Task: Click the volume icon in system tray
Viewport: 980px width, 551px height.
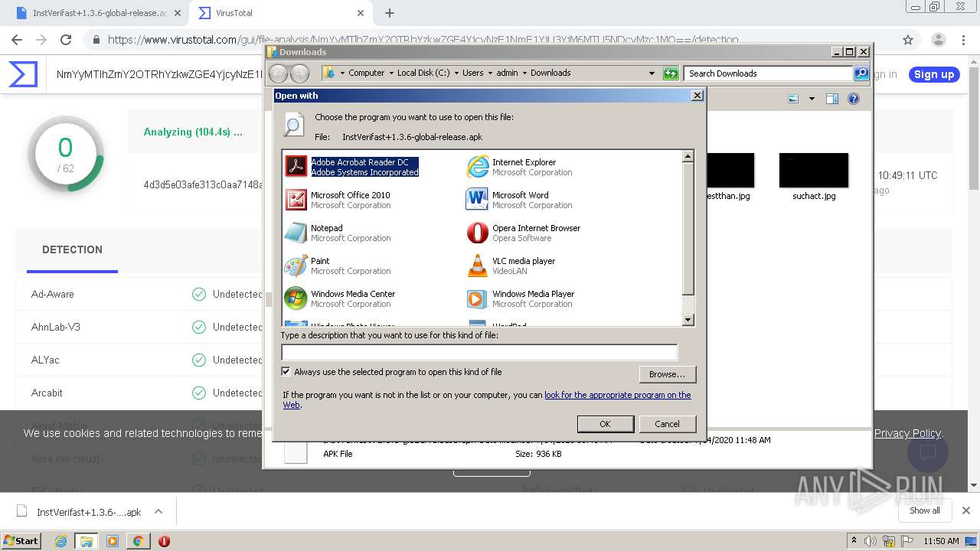Action: click(x=871, y=541)
